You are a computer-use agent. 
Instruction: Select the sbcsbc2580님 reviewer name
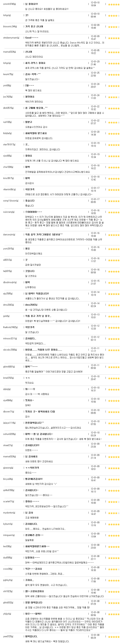10,349
